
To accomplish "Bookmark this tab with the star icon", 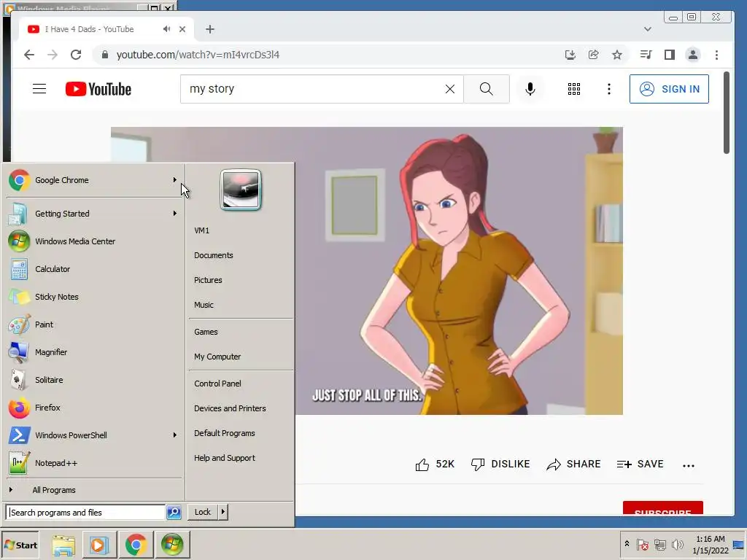I will 617,55.
